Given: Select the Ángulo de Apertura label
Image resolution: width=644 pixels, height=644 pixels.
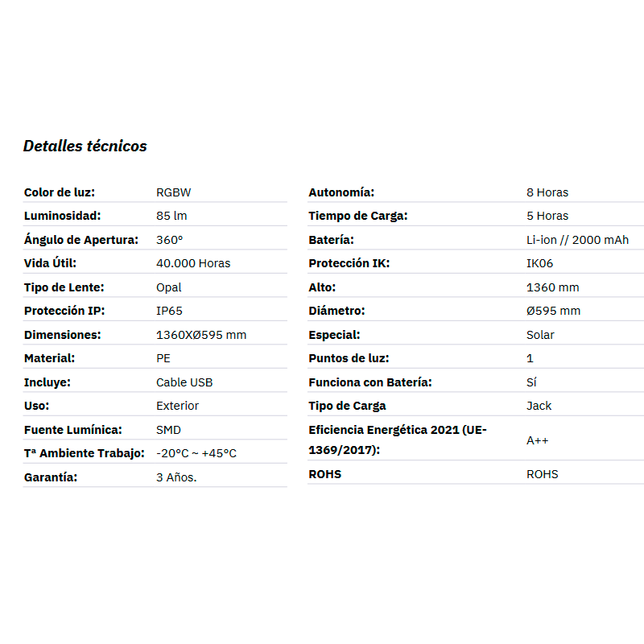Looking at the screenshot, I should click(81, 239).
